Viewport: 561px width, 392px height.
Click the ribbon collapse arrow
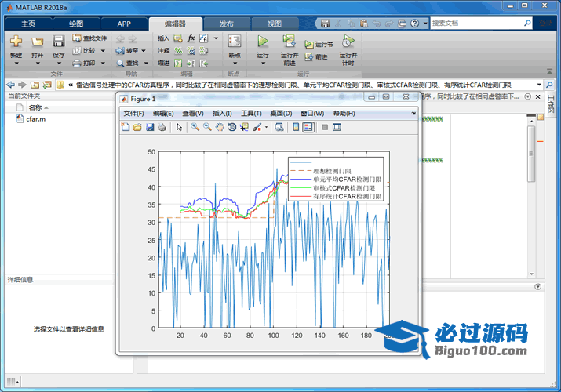pos(549,71)
